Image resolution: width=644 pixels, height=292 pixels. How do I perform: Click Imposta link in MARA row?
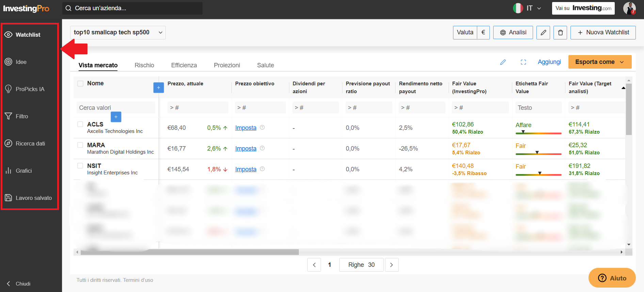click(x=246, y=149)
